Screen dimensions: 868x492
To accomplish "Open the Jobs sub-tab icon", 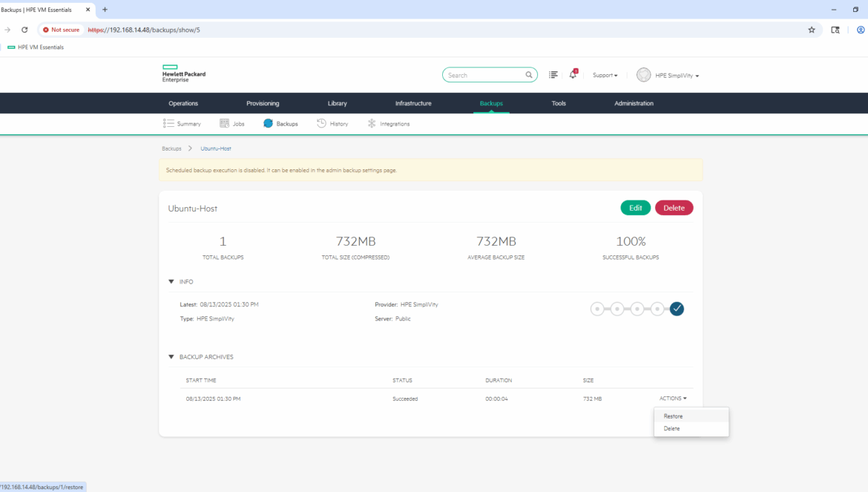I will point(225,124).
